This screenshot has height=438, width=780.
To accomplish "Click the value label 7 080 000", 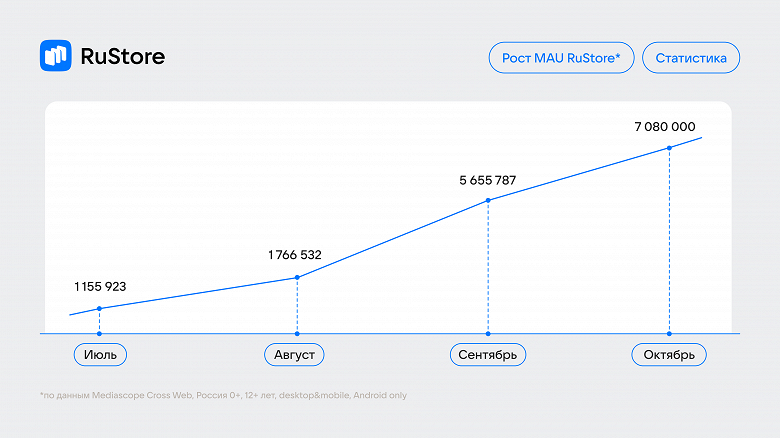I will 665,127.
